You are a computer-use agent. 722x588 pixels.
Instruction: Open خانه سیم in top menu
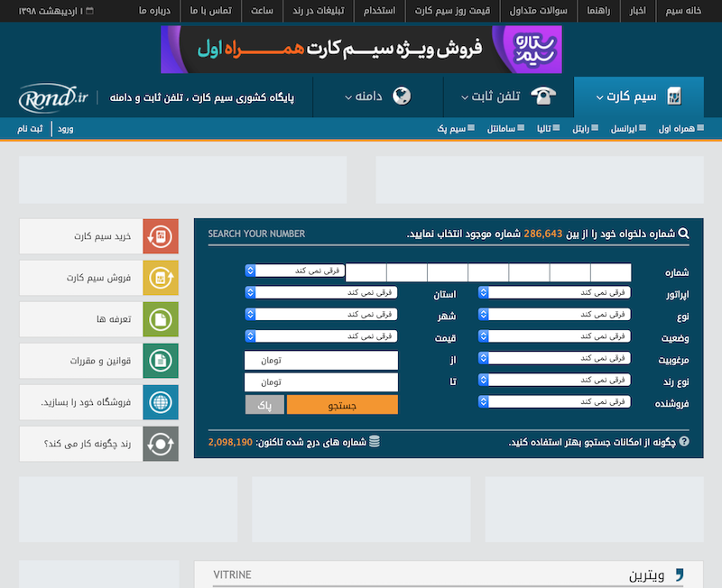click(x=683, y=11)
